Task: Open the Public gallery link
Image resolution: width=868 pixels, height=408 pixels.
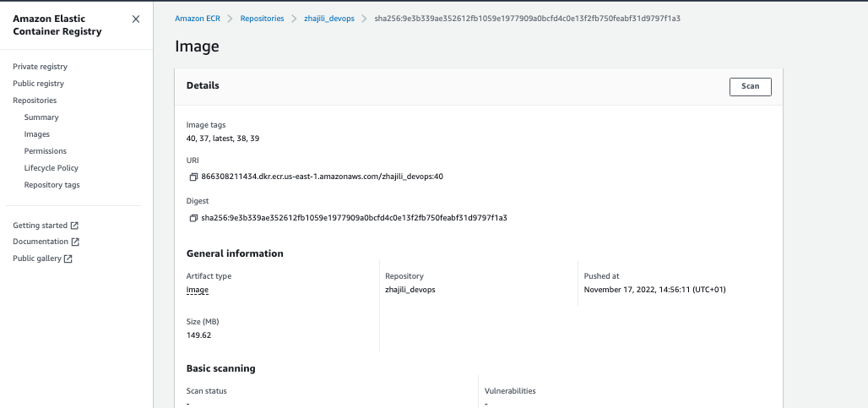Action: [37, 258]
